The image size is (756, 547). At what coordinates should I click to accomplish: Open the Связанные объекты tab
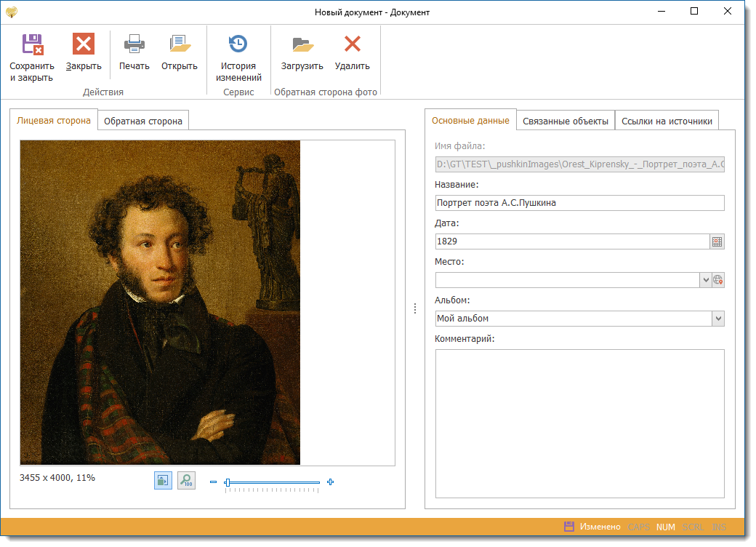point(566,121)
